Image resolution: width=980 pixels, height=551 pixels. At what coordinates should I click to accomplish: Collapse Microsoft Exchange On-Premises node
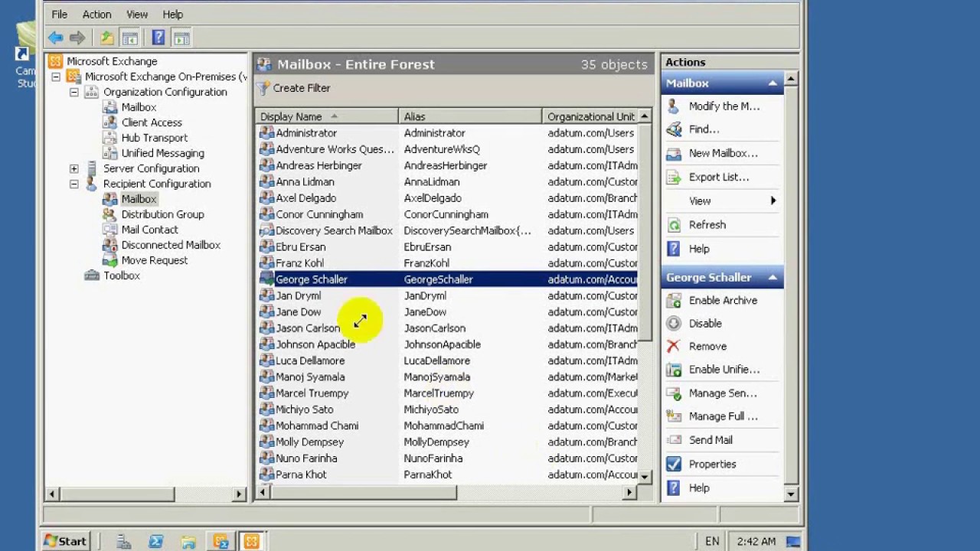[x=56, y=77]
